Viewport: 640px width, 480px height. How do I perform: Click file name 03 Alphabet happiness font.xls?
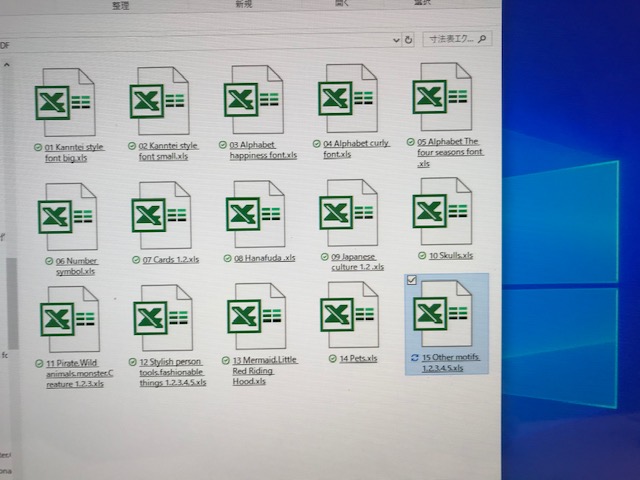pos(263,150)
